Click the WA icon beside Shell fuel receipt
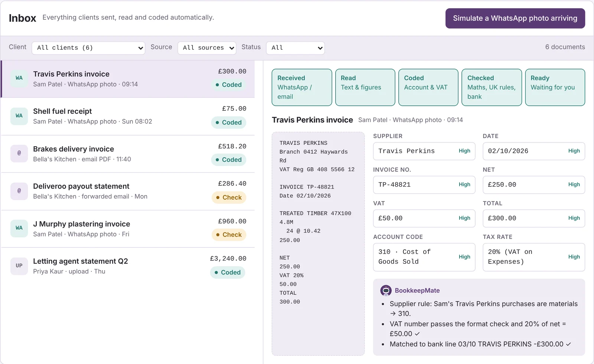 [x=19, y=116]
